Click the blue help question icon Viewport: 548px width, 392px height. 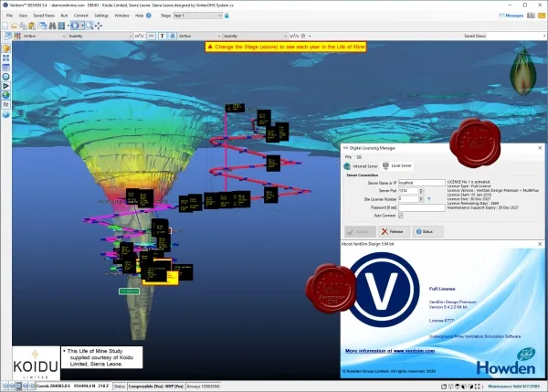point(149,16)
